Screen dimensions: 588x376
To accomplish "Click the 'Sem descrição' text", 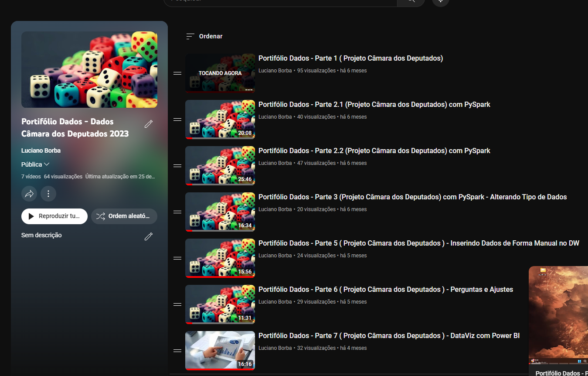I will [41, 236].
